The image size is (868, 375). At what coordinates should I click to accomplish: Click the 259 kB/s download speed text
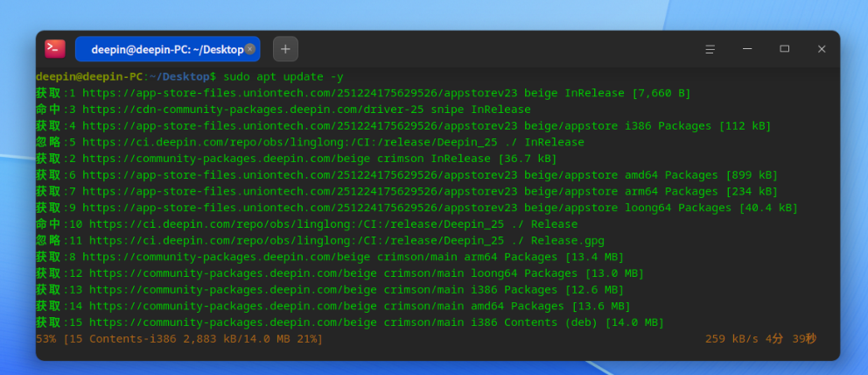click(731, 338)
